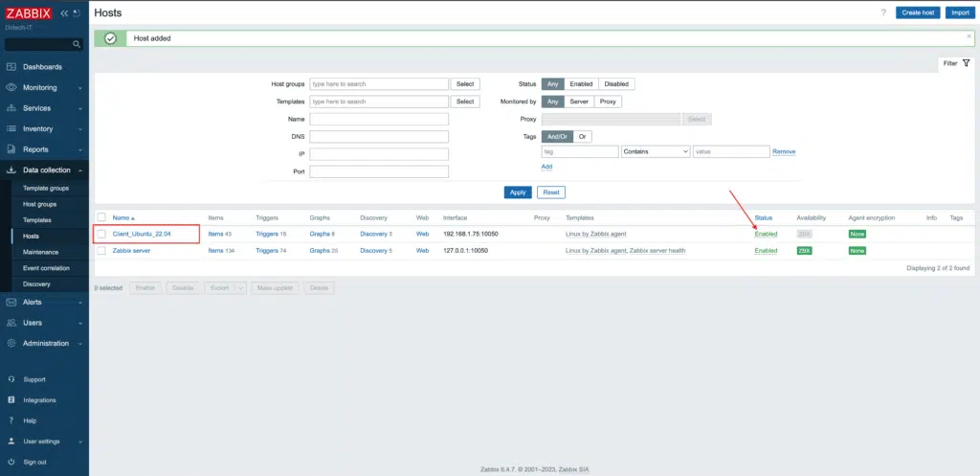980x476 pixels.
Task: Open Template groups in the sidebar
Action: [46, 189]
